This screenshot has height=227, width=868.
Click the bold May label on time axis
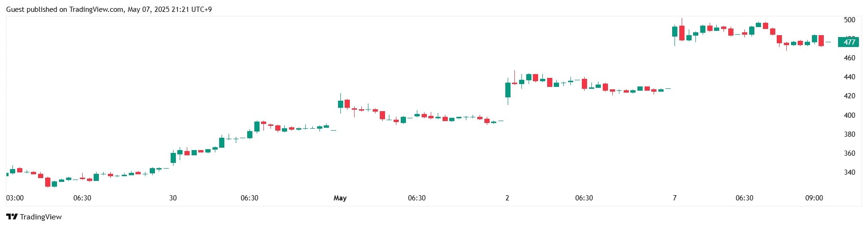[x=340, y=198]
